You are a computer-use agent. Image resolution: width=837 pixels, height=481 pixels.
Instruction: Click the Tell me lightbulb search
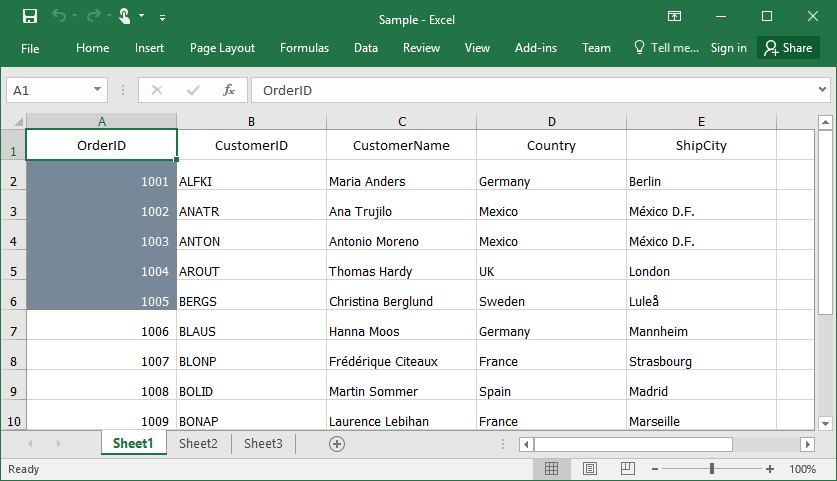click(666, 48)
